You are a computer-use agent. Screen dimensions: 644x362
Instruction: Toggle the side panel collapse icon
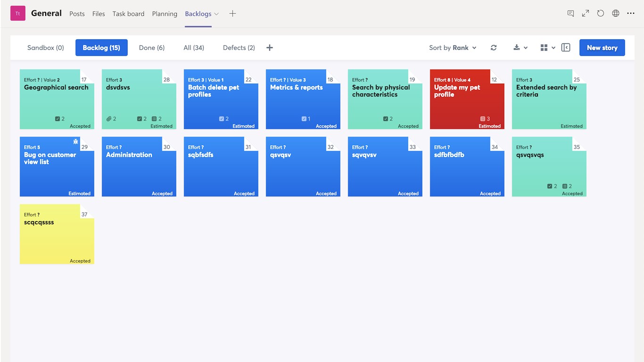click(x=566, y=48)
